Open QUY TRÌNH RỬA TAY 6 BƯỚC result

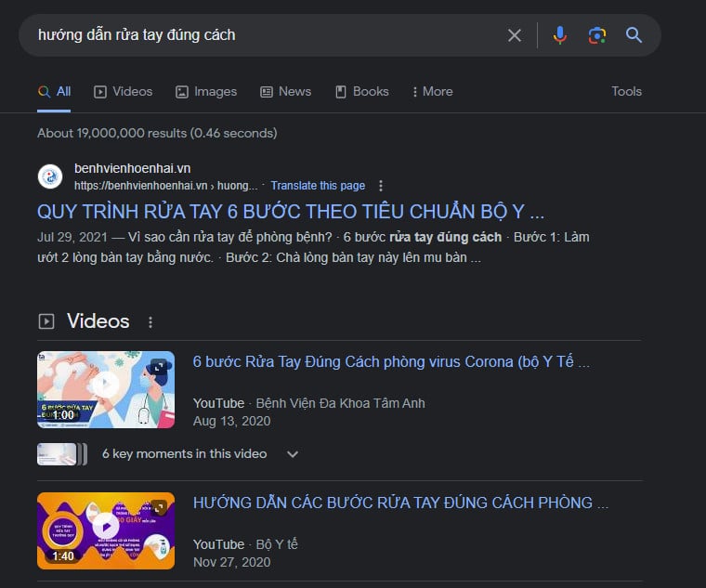click(291, 212)
